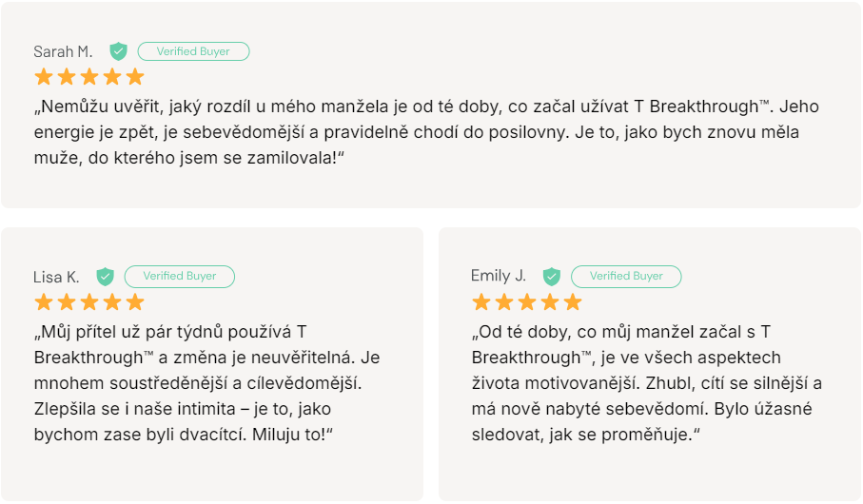The image size is (863, 504).
Task: Click the first star in Lisa K.'s rating
Action: (44, 302)
